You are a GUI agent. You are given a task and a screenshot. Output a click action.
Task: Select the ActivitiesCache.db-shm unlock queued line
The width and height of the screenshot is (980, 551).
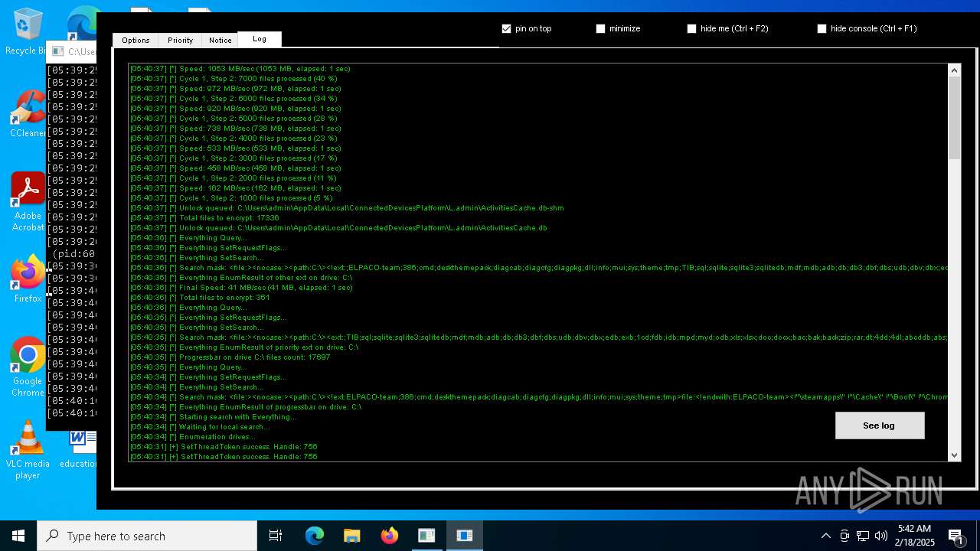pyautogui.click(x=347, y=208)
